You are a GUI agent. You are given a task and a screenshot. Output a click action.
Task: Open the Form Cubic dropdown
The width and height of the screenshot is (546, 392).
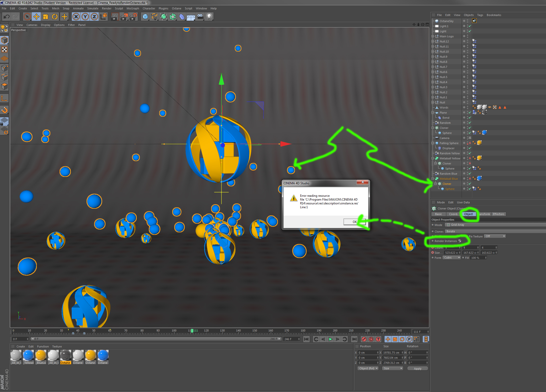click(x=452, y=258)
